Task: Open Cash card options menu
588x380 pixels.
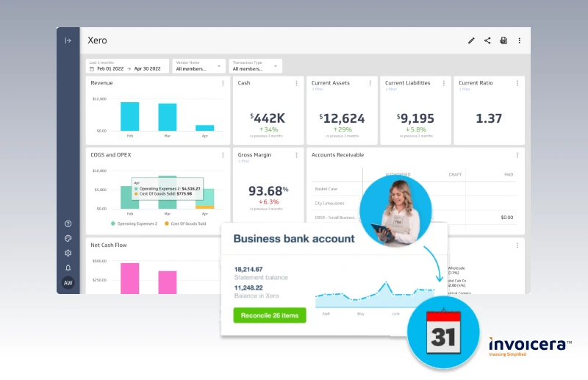Action: (x=296, y=83)
